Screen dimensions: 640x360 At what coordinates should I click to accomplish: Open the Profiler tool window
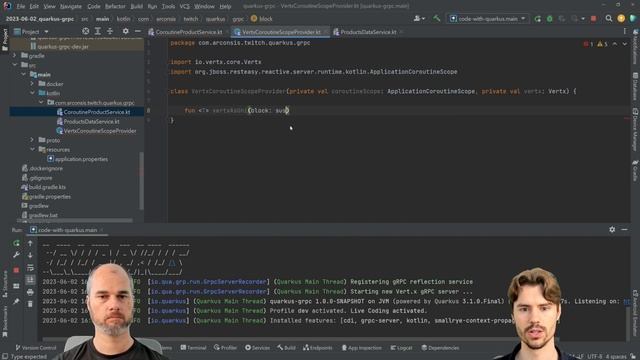pyautogui.click(x=225, y=348)
